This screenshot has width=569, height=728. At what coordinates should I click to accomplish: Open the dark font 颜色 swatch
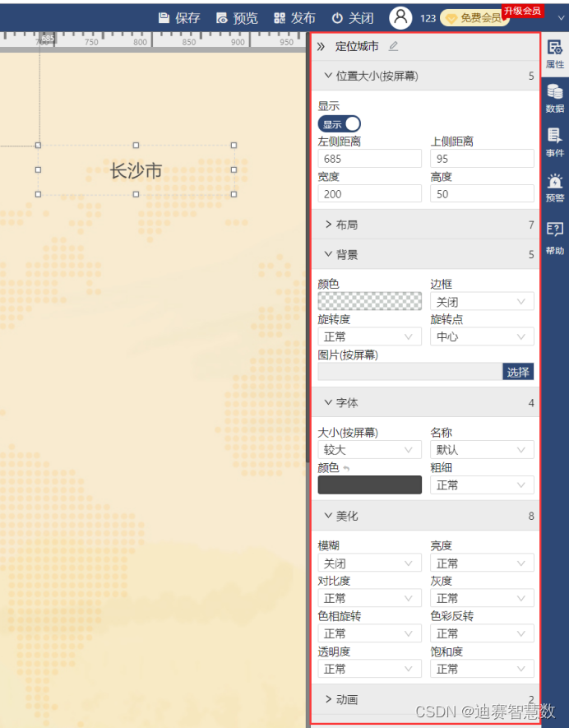tap(370, 485)
